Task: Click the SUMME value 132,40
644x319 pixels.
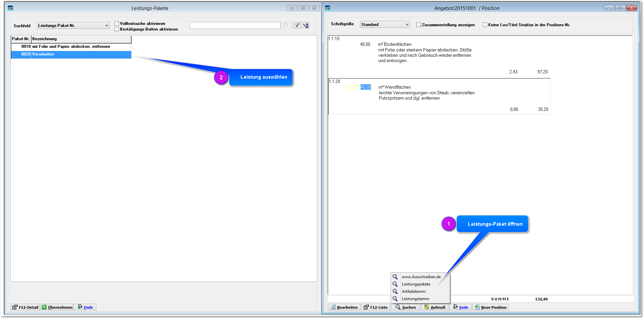Action: tap(541, 299)
